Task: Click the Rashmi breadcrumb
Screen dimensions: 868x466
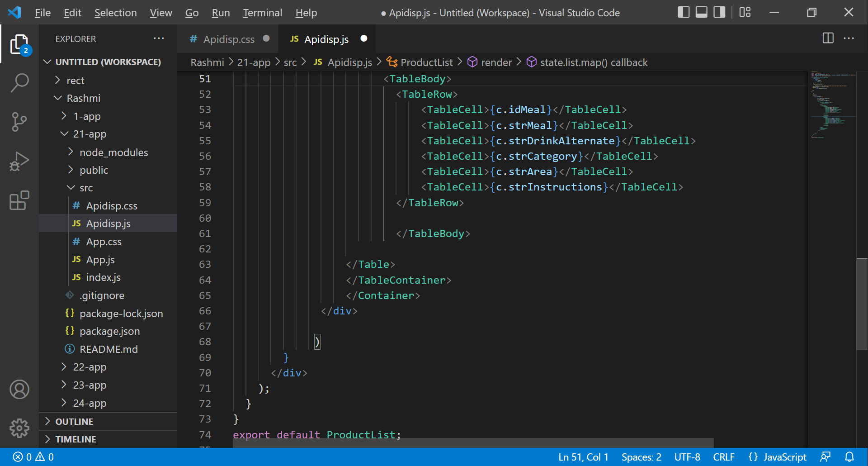Action: [x=207, y=62]
